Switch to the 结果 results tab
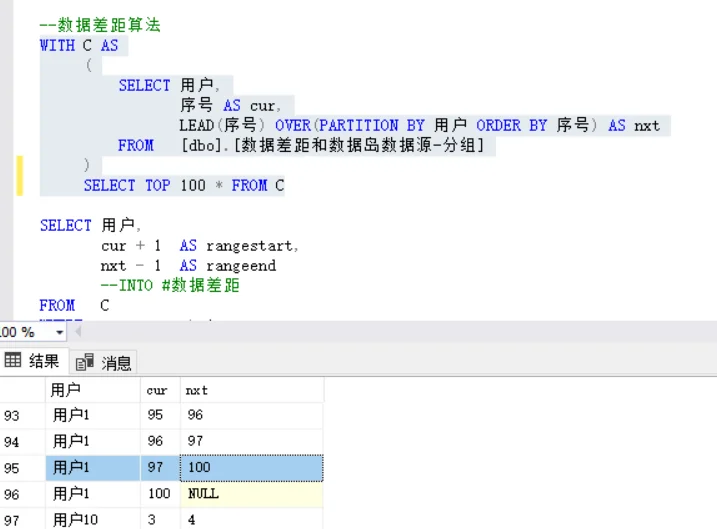 pyautogui.click(x=32, y=361)
